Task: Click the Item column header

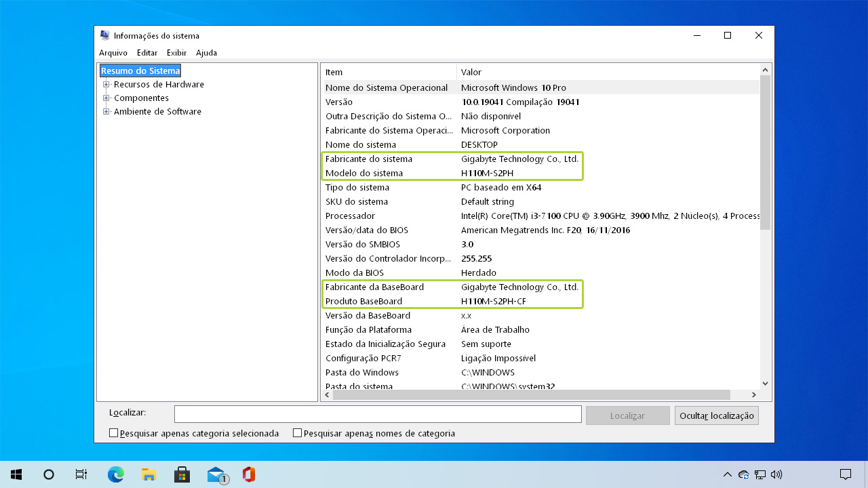Action: [389, 72]
